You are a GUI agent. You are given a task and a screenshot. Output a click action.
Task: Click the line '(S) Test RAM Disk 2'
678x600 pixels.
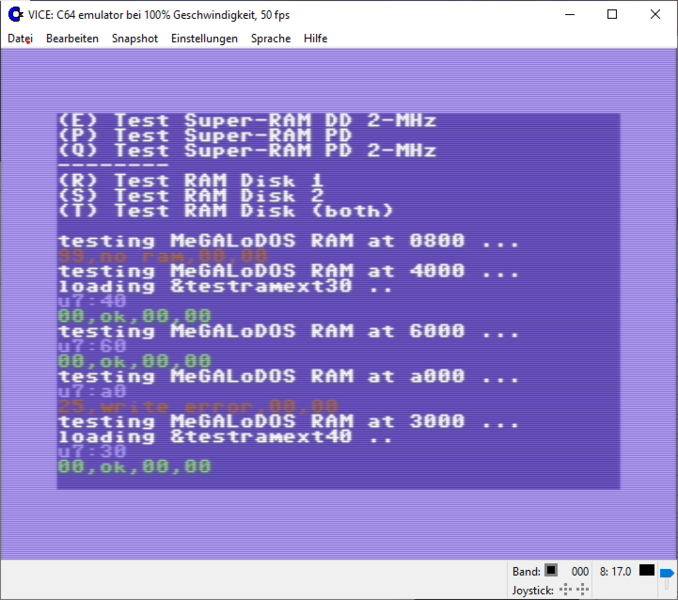click(x=191, y=196)
